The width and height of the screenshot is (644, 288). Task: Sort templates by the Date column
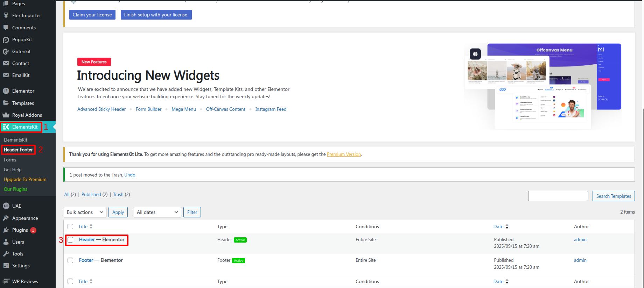coord(498,226)
